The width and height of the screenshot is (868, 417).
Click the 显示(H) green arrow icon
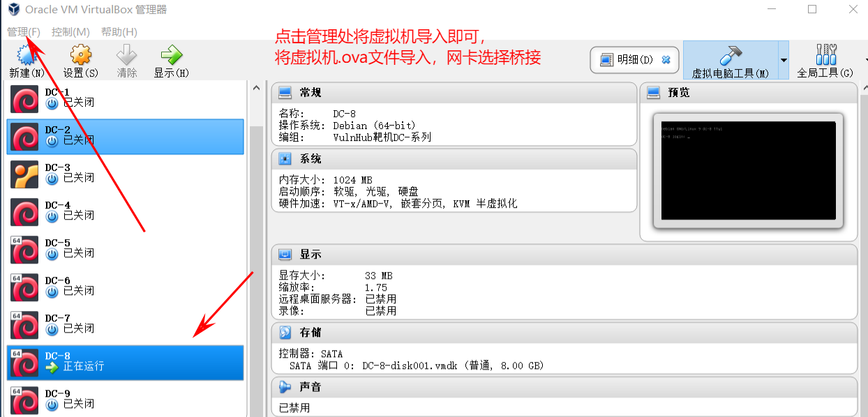point(171,54)
